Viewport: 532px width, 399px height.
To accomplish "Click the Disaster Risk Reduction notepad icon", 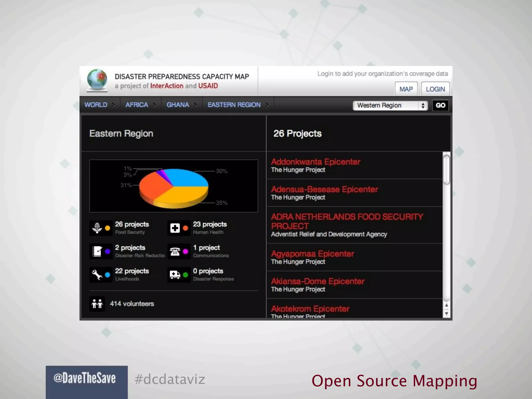I will pyautogui.click(x=97, y=251).
